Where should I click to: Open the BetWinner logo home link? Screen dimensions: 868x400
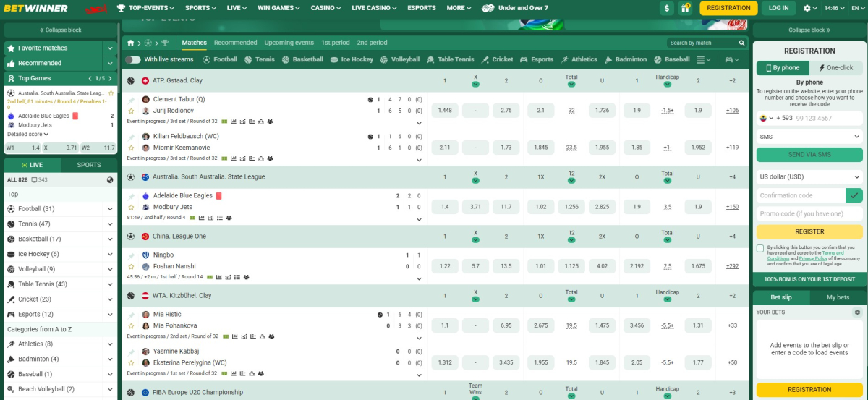pyautogui.click(x=36, y=8)
